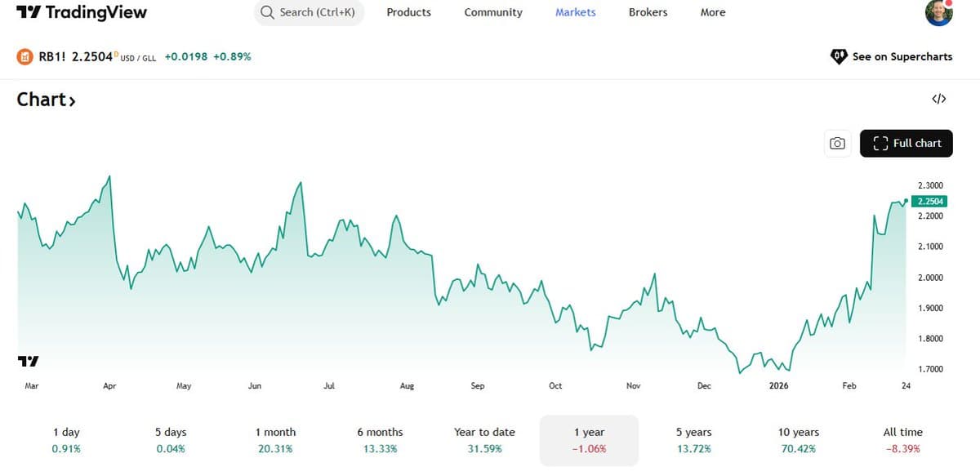The width and height of the screenshot is (980, 476).
Task: Open the Community menu item
Action: pyautogui.click(x=492, y=12)
